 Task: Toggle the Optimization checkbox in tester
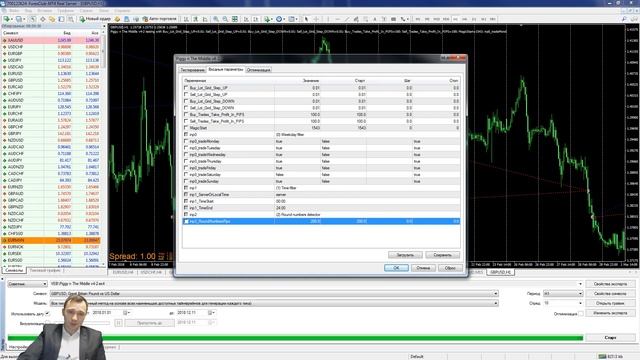[581, 313]
